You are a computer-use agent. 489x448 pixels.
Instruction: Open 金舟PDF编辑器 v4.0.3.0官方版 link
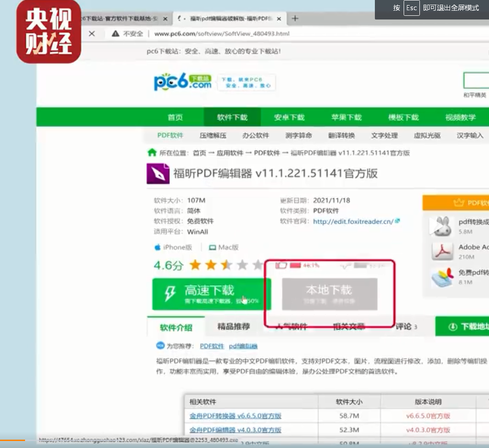(x=236, y=430)
